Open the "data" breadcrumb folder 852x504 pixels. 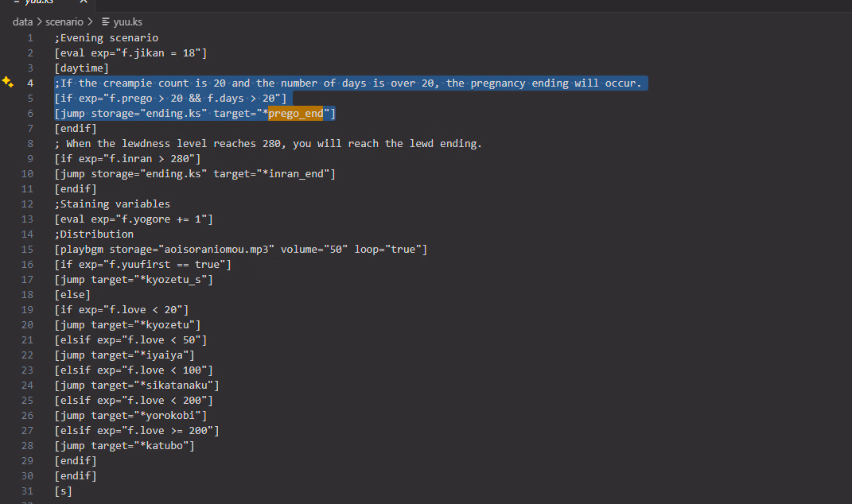(22, 22)
